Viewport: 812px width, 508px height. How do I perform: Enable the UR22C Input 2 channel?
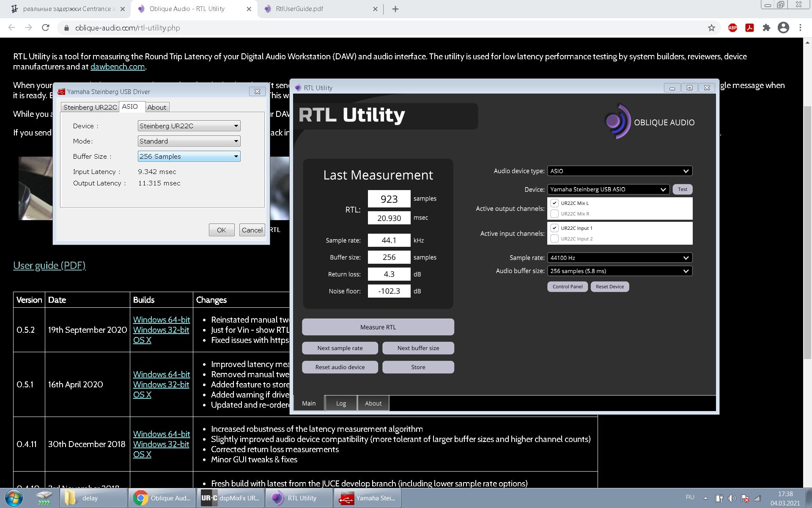pyautogui.click(x=554, y=239)
